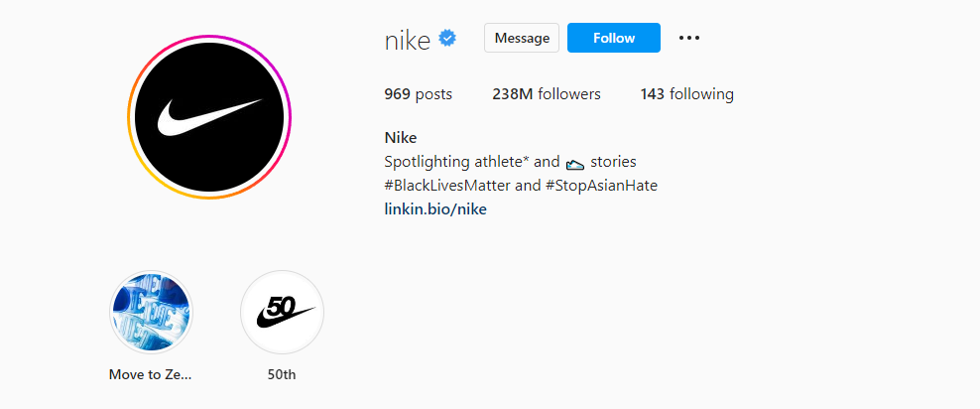Click the sneaker emoji in the bio
980x409 pixels.
click(x=575, y=162)
